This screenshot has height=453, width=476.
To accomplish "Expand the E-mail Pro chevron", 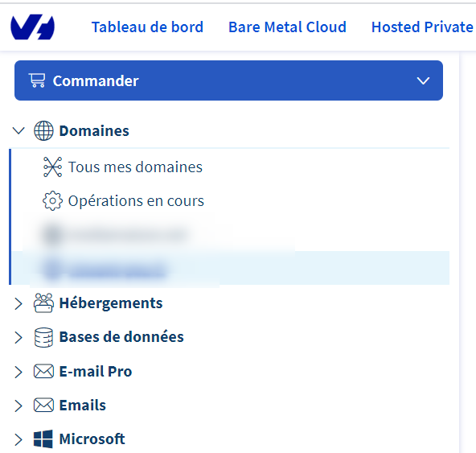I will 18,372.
